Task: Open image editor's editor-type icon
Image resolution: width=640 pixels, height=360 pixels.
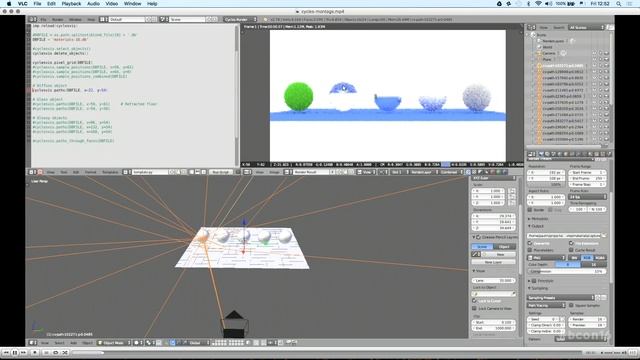Action: [247, 172]
